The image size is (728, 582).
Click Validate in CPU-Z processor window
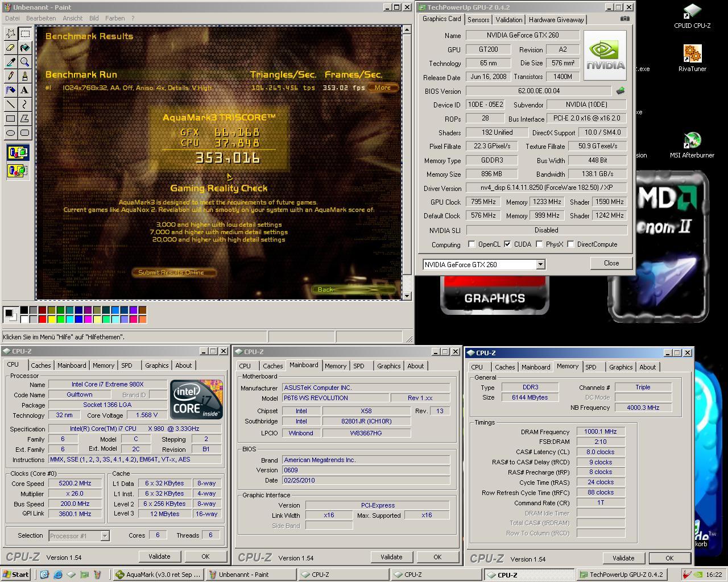(159, 556)
